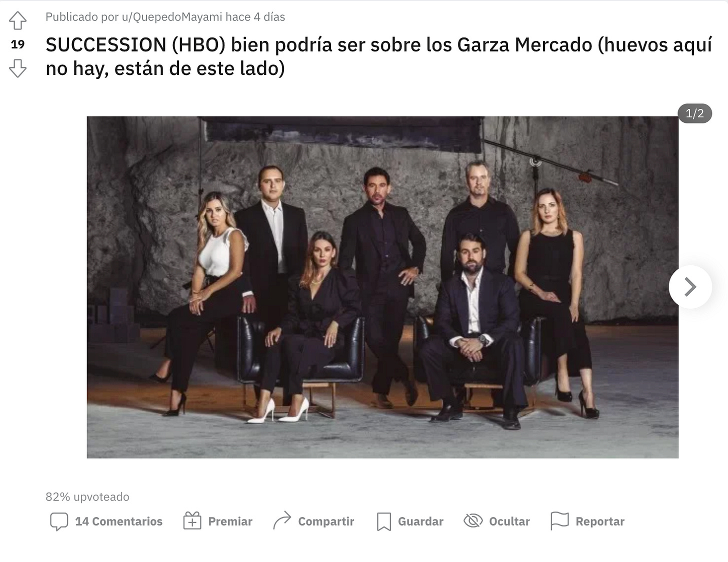
Task: Select the Ocultar option
Action: click(509, 522)
